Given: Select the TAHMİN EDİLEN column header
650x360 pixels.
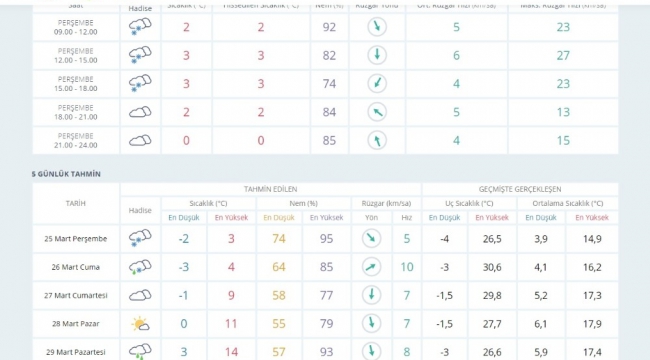Looking at the screenshot, I should [x=271, y=189].
